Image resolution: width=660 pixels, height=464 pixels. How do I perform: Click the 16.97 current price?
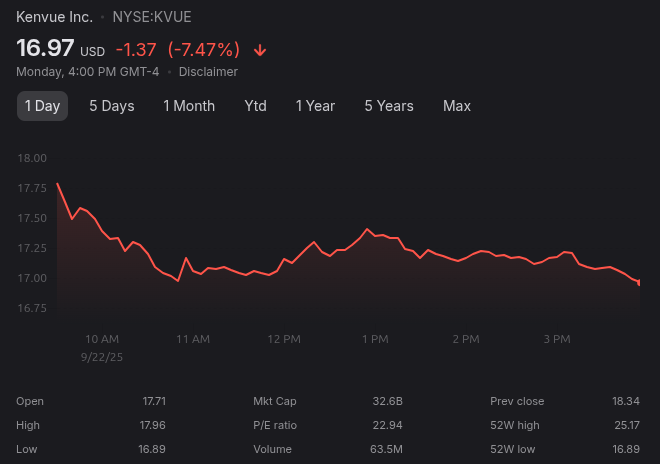(45, 48)
